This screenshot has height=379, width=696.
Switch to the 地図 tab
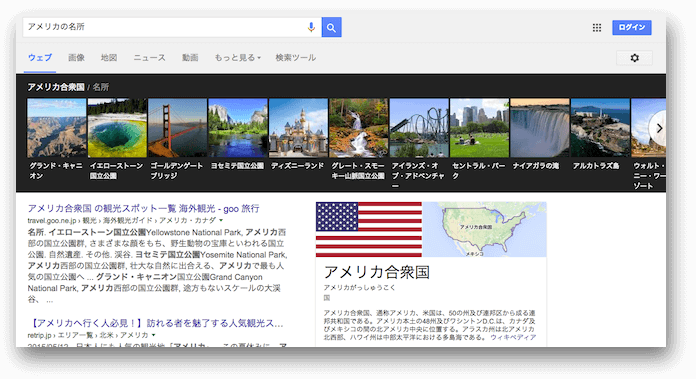tap(109, 57)
